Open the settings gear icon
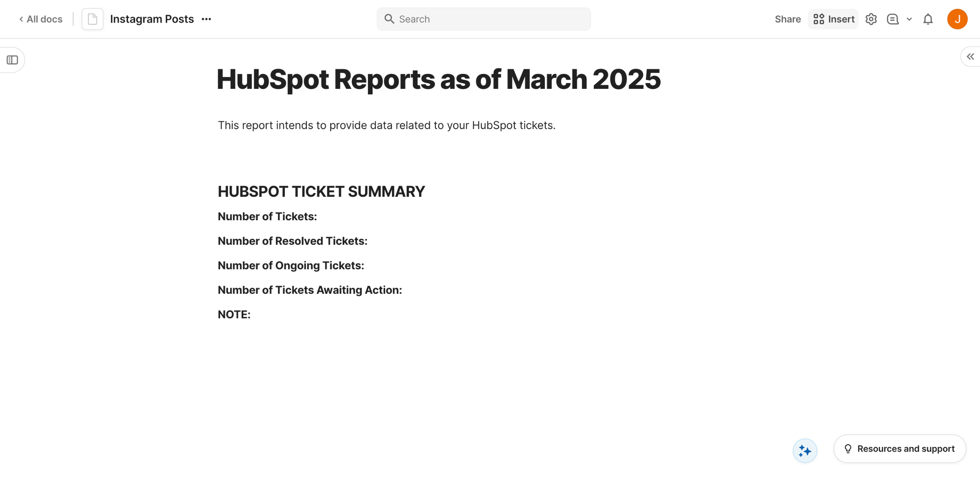The width and height of the screenshot is (980, 478). (x=871, y=19)
